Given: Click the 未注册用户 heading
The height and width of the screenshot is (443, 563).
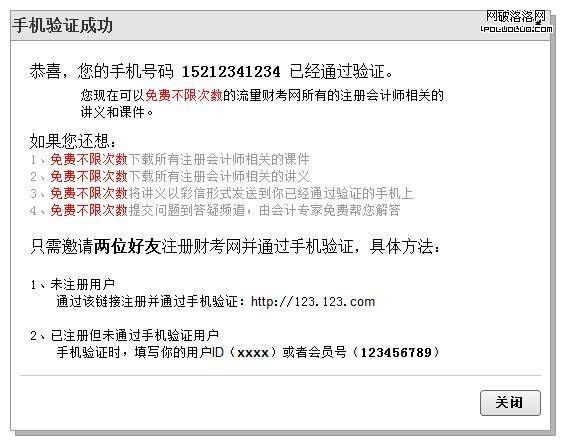Looking at the screenshot, I should [83, 284].
